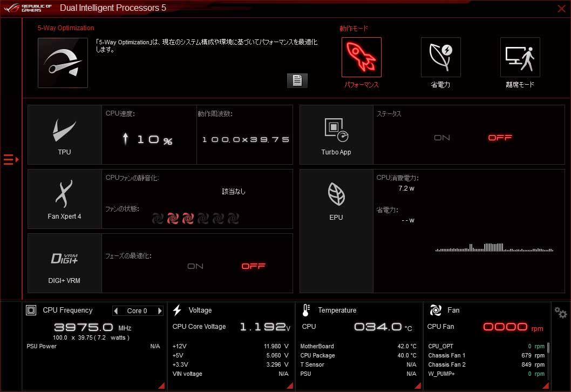Close the Dual Intelligent Processors window
This screenshot has width=571, height=392.
561,9
